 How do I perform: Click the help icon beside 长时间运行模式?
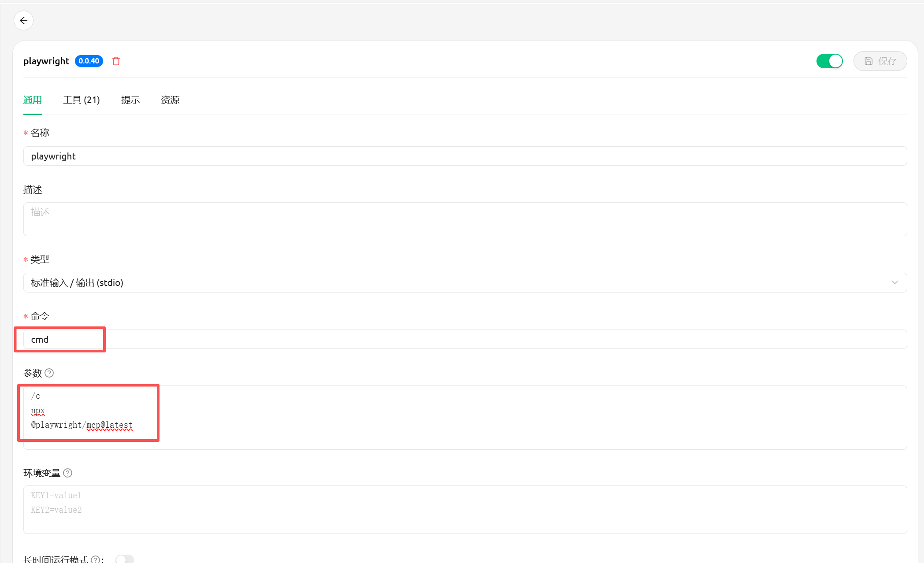95,559
